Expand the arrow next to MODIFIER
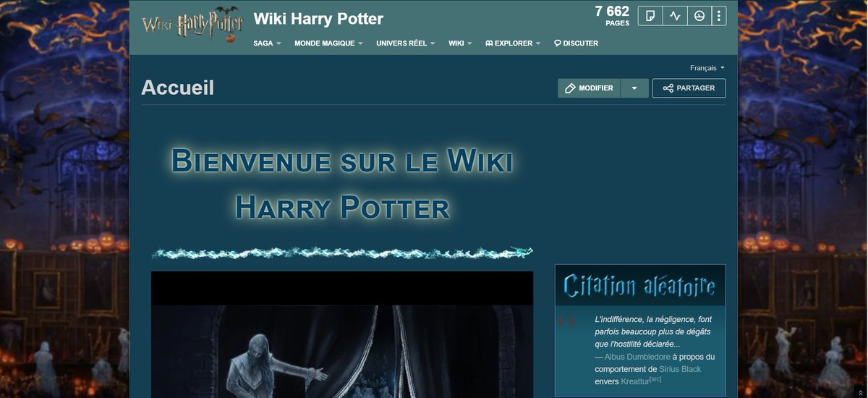 click(634, 88)
